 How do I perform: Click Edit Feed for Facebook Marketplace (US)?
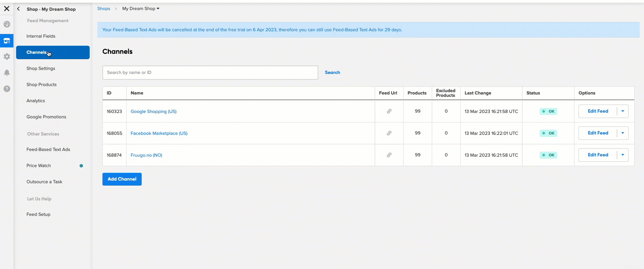pyautogui.click(x=598, y=133)
